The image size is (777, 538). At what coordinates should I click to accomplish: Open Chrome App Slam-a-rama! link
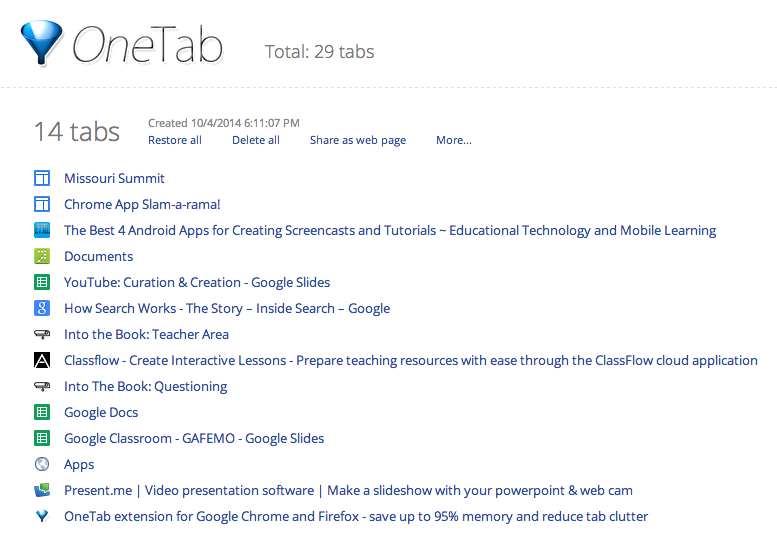[142, 205]
